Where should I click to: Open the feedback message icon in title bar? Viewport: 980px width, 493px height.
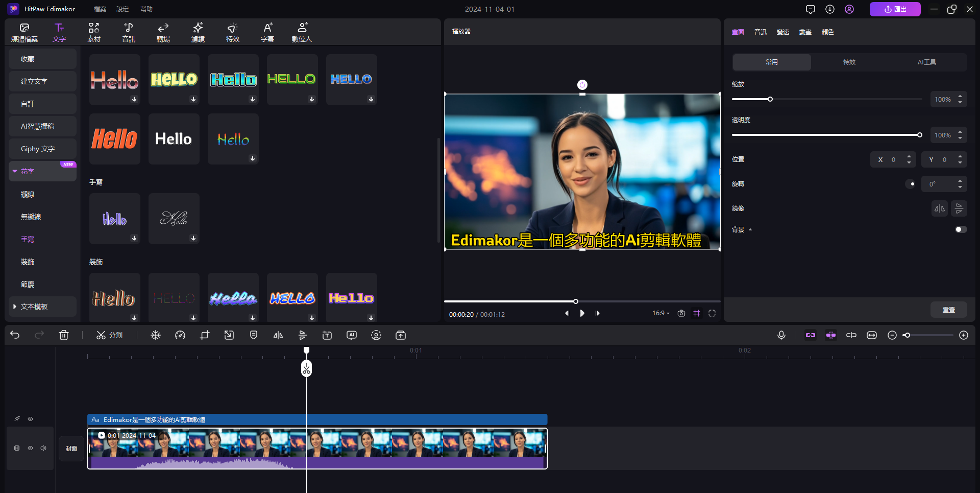point(811,9)
